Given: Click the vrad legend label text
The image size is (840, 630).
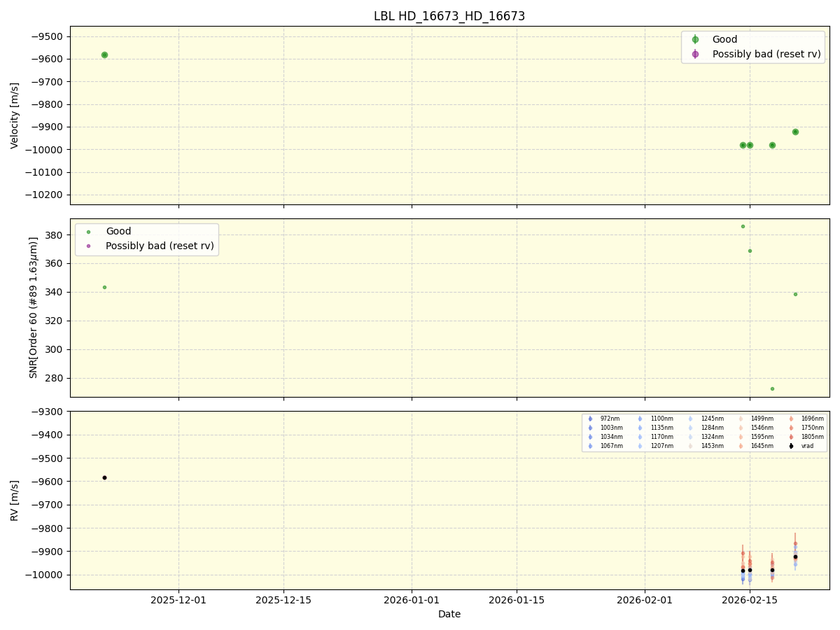Looking at the screenshot, I should click(807, 445).
